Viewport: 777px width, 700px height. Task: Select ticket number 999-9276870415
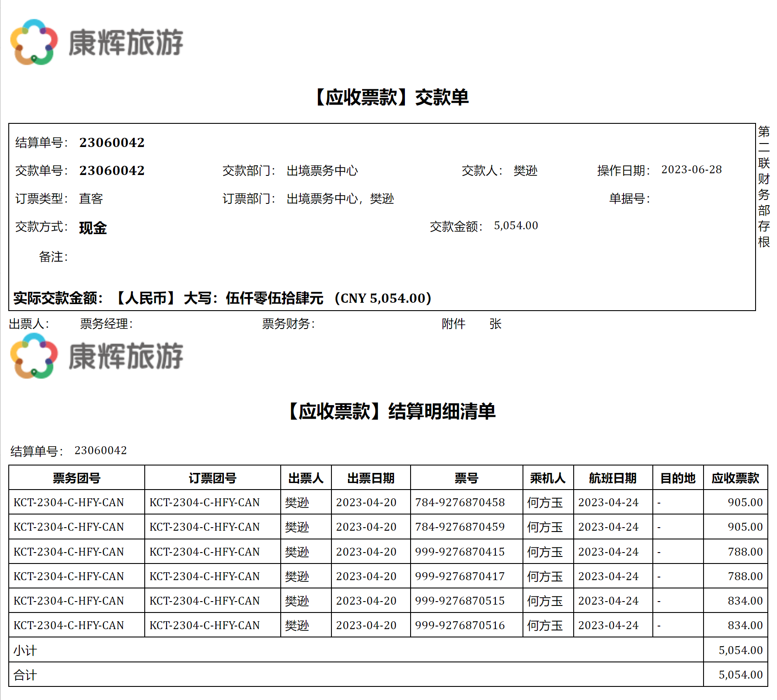460,552
